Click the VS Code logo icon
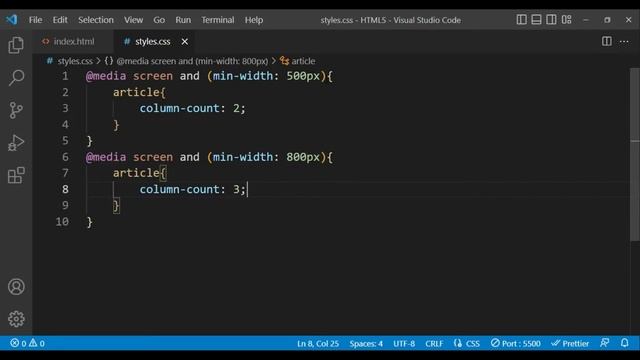 pyautogui.click(x=12, y=19)
